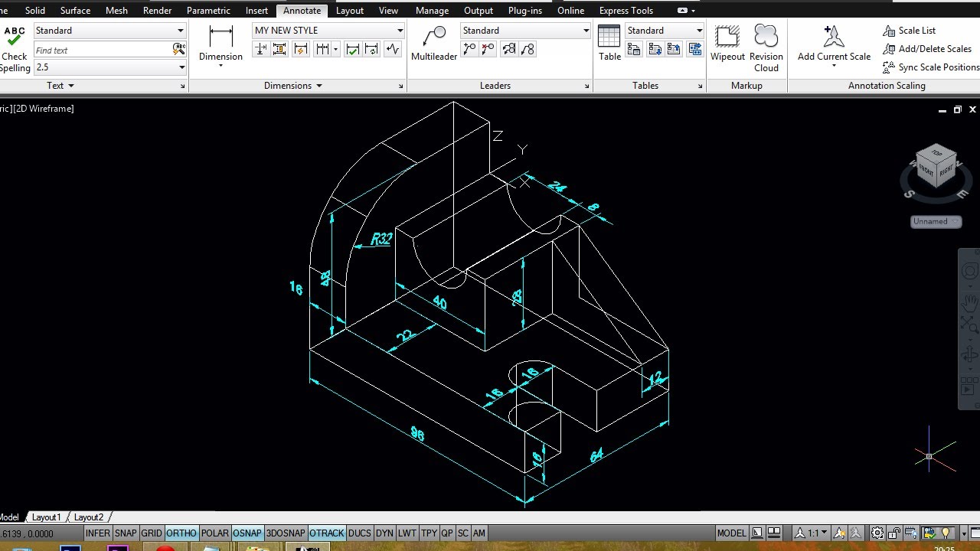
Task: Click the Wipeout tool icon
Action: [x=727, y=37]
